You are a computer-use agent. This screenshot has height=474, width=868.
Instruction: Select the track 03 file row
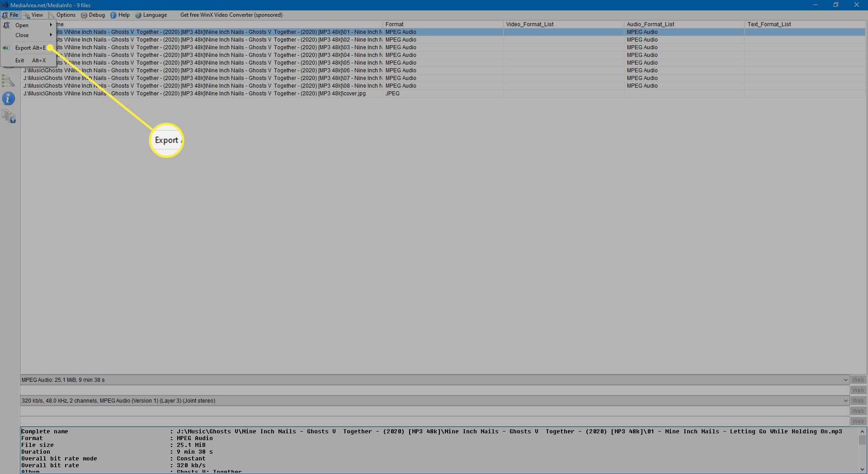click(x=443, y=47)
